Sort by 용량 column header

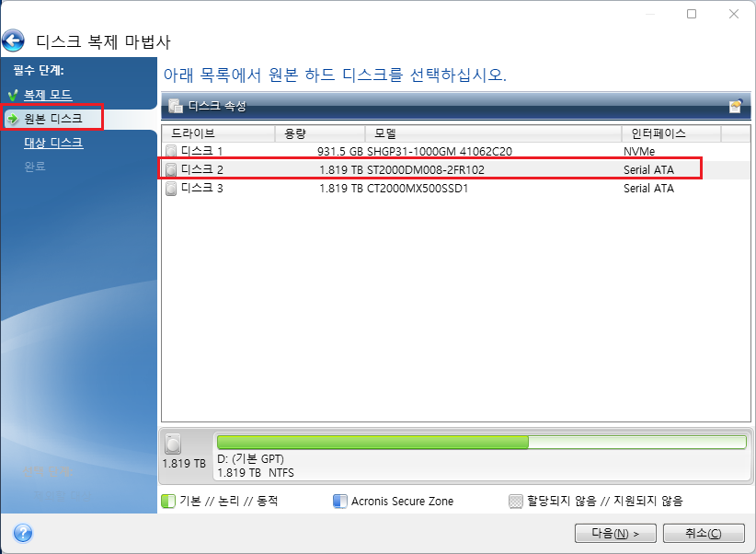[x=320, y=133]
